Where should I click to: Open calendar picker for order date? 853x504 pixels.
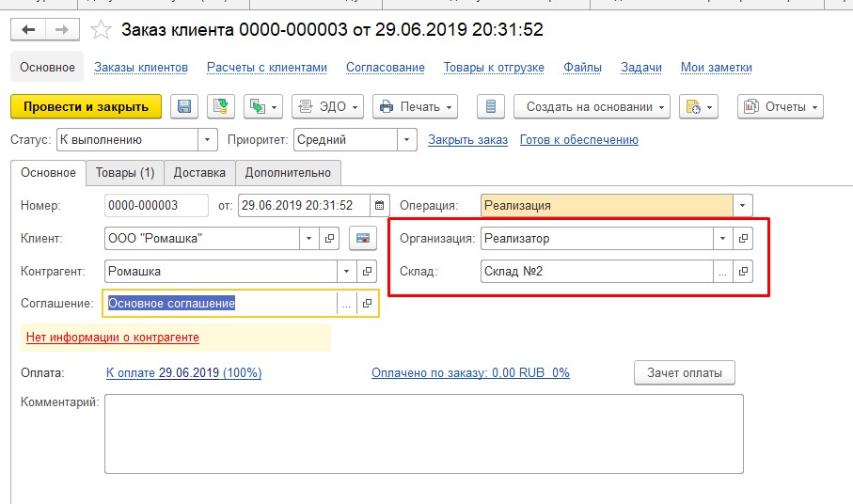point(379,206)
